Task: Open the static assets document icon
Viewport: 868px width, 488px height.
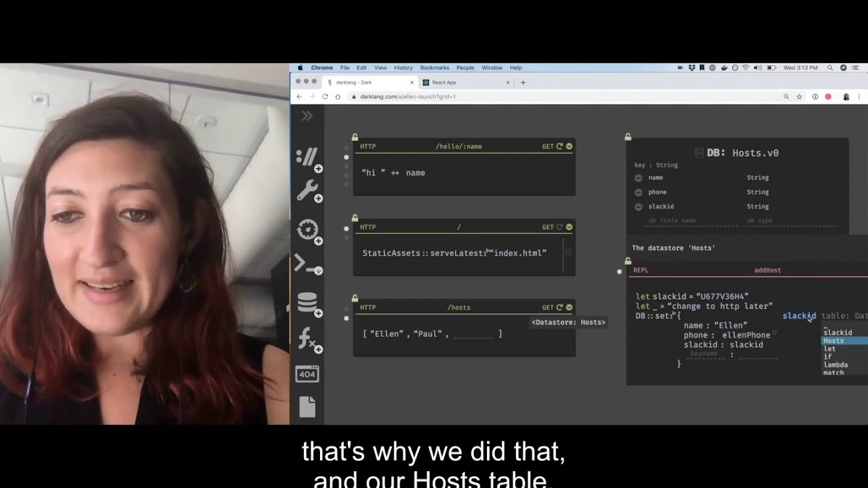Action: point(308,407)
